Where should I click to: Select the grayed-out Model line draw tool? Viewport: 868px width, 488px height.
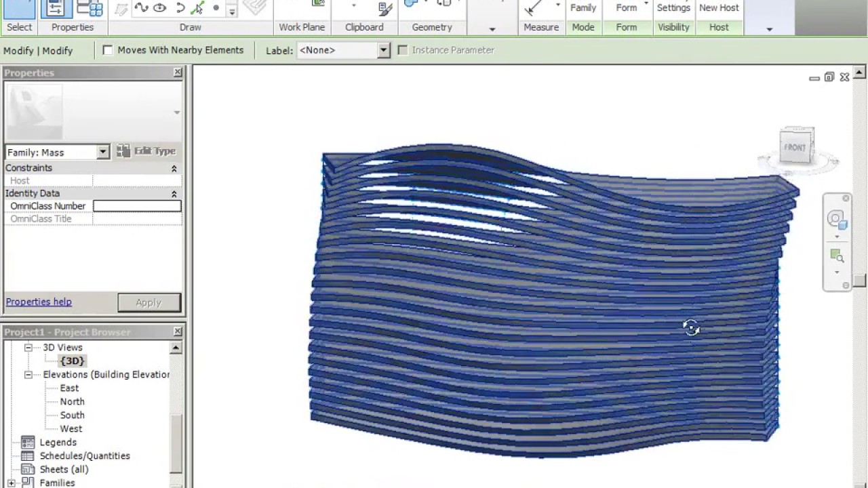tap(121, 9)
